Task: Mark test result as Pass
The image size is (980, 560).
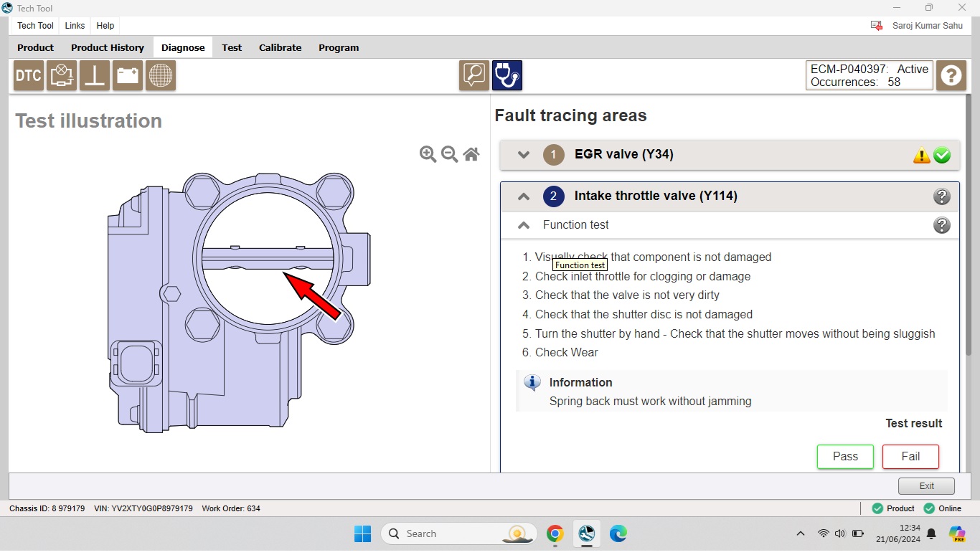Action: click(845, 457)
